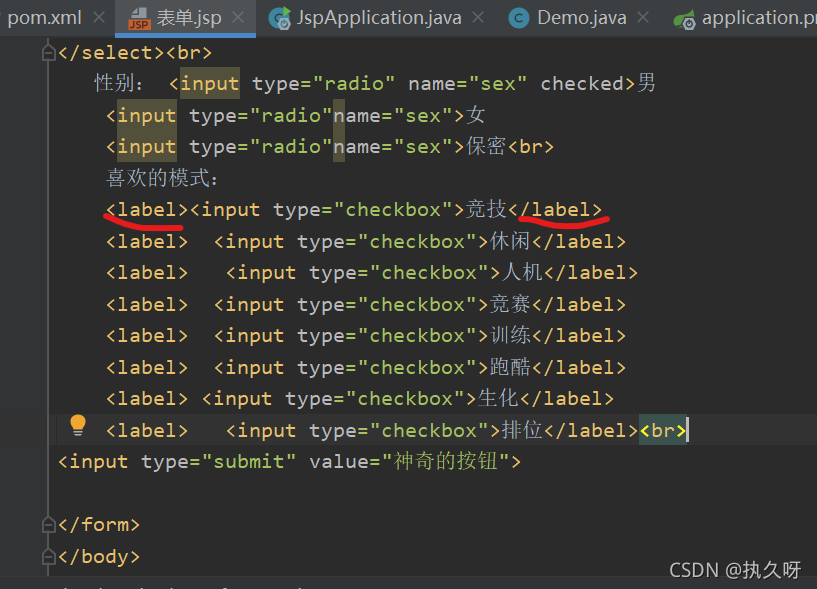Click the application properties Spring leaf icon
This screenshot has width=817, height=589.
coord(684,18)
